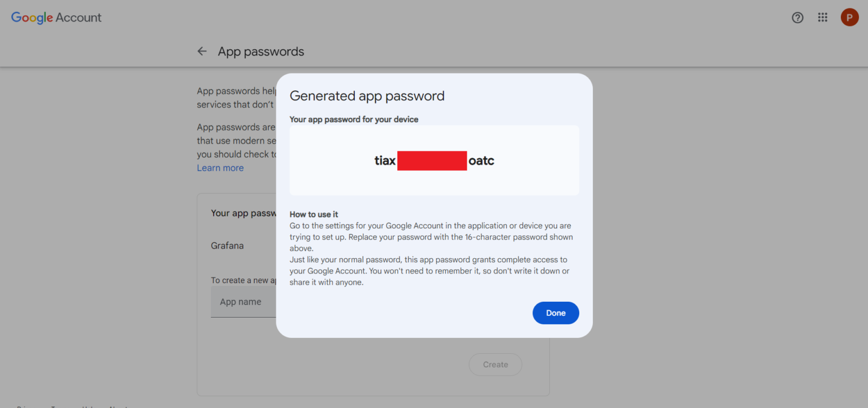Open the Google apps launcher grid
Screen dimensions: 868x408
click(822, 18)
